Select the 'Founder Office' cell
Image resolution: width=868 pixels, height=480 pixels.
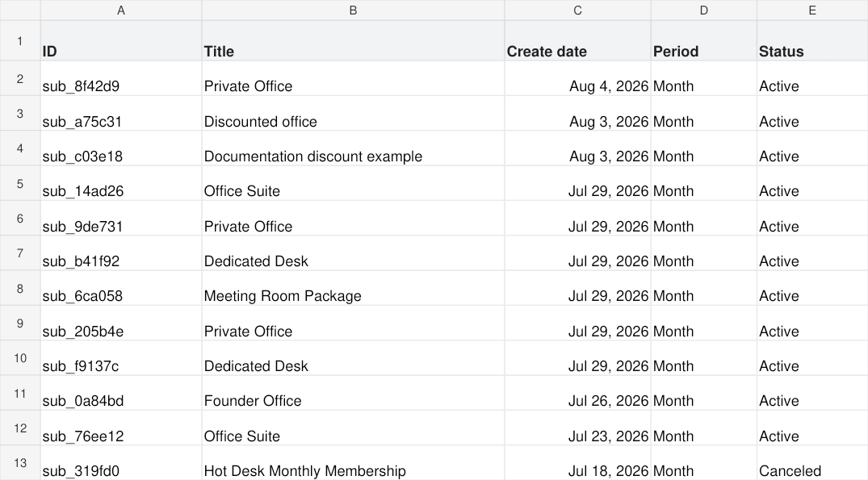[x=353, y=393]
